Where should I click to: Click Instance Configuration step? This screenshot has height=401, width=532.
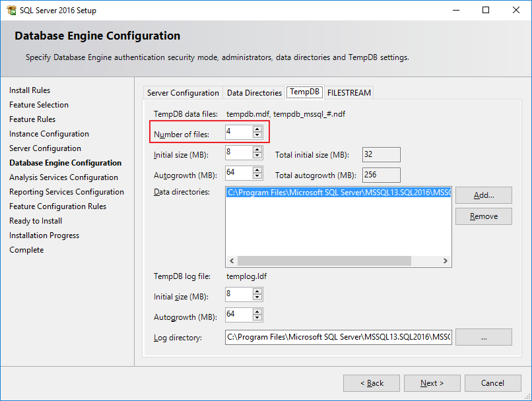coord(49,134)
